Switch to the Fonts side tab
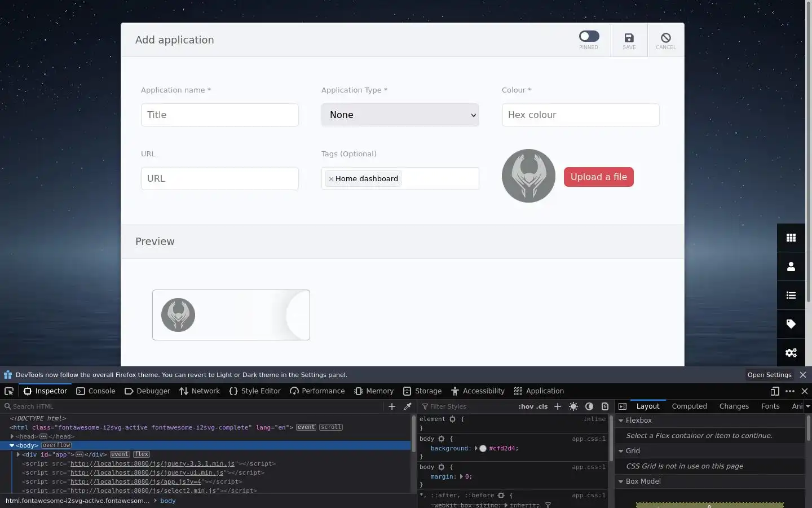812x508 pixels. 770,406
